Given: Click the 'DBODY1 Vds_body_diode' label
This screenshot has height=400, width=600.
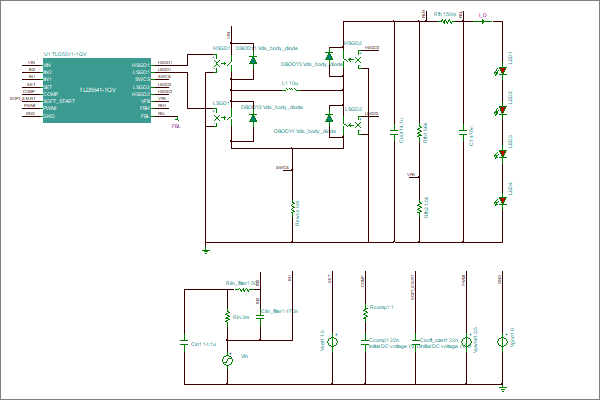Looking at the screenshot, I should [x=267, y=48].
